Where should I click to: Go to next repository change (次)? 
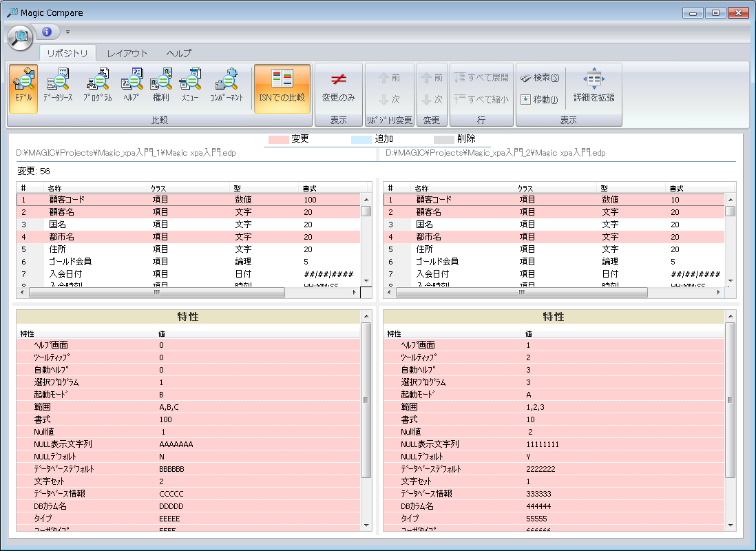tap(390, 99)
